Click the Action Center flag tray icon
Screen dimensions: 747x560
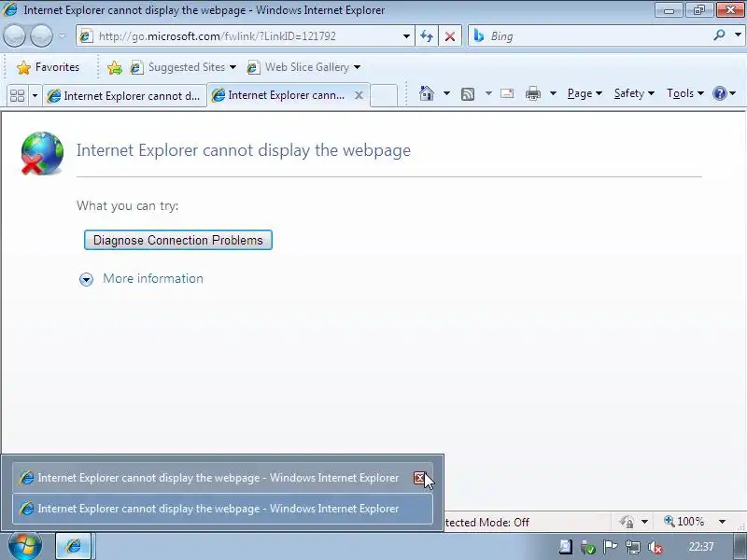(x=611, y=547)
